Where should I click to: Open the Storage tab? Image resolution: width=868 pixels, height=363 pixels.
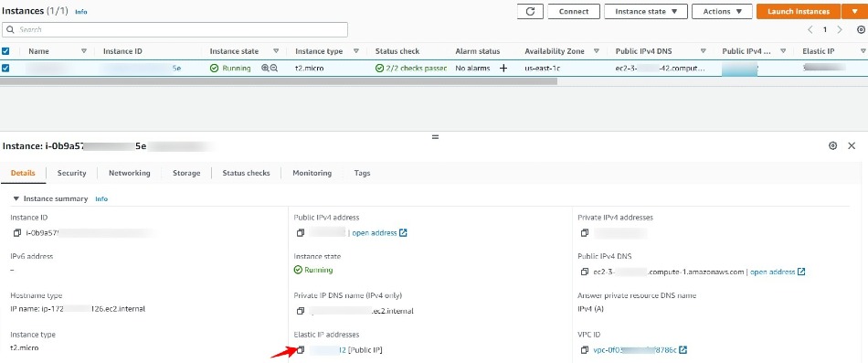pyautogui.click(x=186, y=173)
